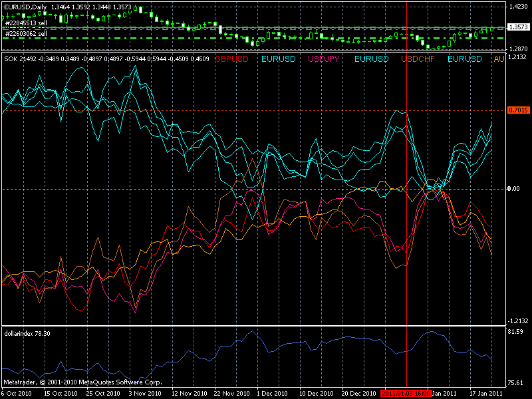
Task: Select the #22845513 sell order label
Action: pos(25,23)
